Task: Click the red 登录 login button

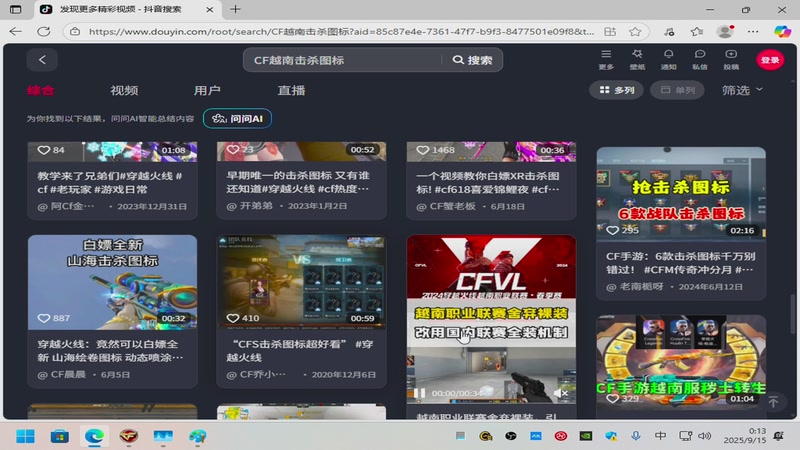Action: click(x=770, y=60)
